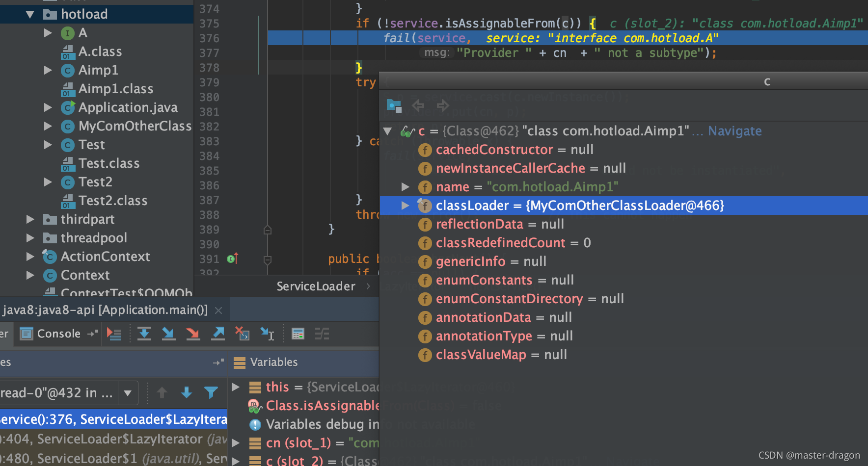
Task: Click the Force Step Into icon
Action: [192, 334]
